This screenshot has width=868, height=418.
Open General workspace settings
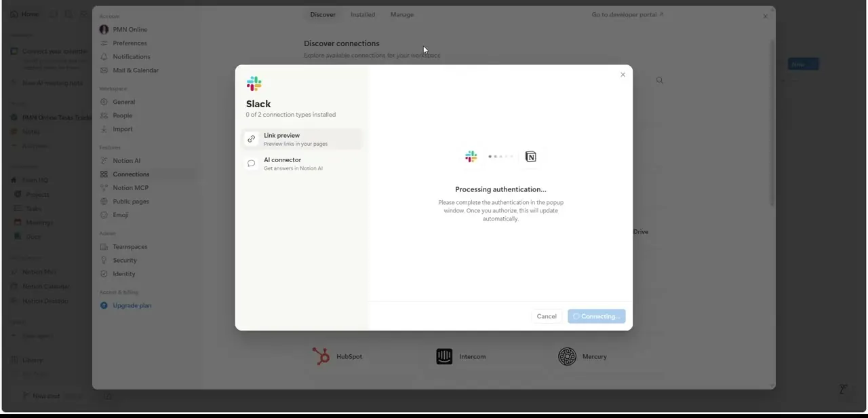point(147,102)
